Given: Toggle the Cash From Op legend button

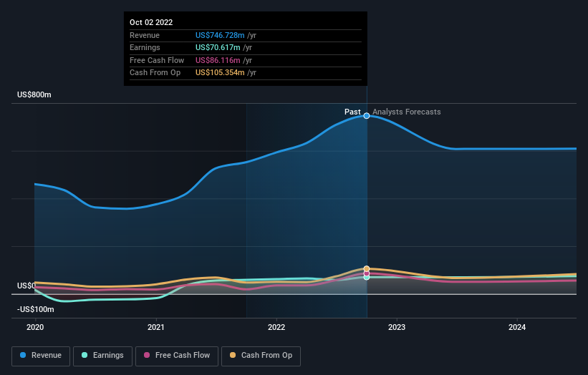Looking at the screenshot, I should pos(261,356).
